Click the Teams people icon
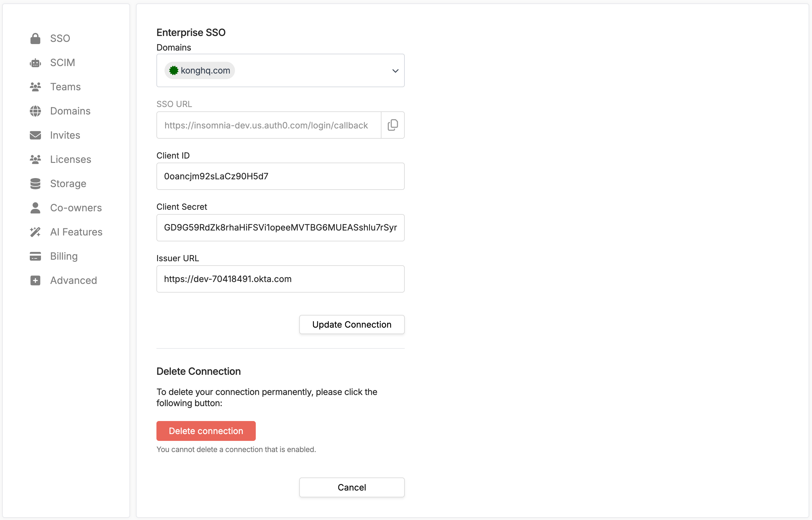The image size is (812, 520). [x=35, y=87]
